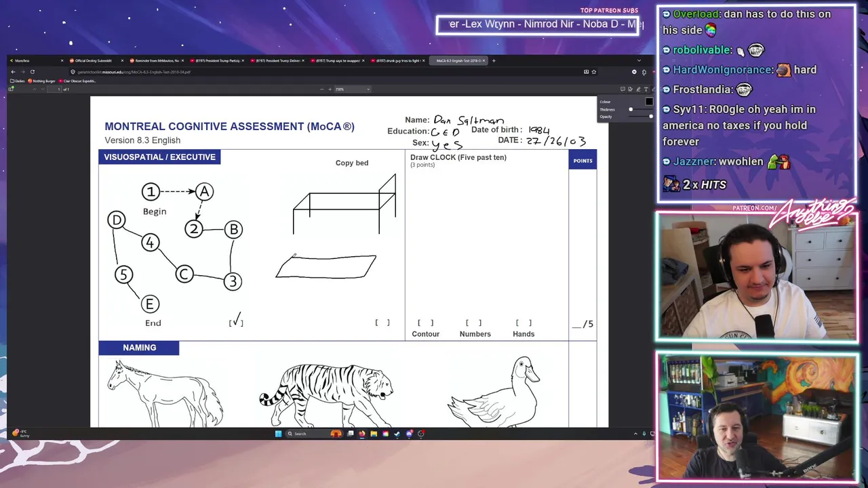Click the Copy bed score bracket
The image size is (868, 488).
(382, 323)
